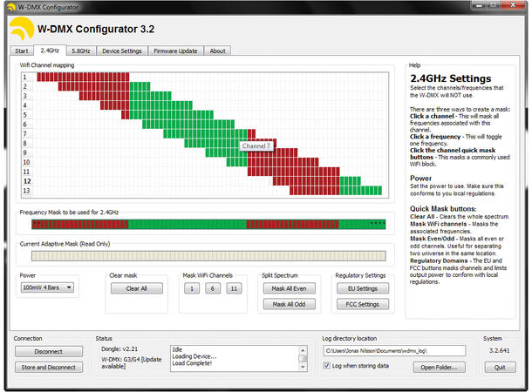This screenshot has width=532, height=392.
Task: Go to the Firmware Update tab
Action: pyautogui.click(x=175, y=51)
